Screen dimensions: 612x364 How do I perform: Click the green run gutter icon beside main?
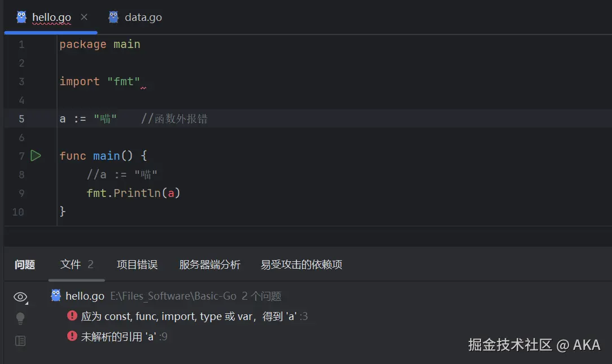click(36, 156)
